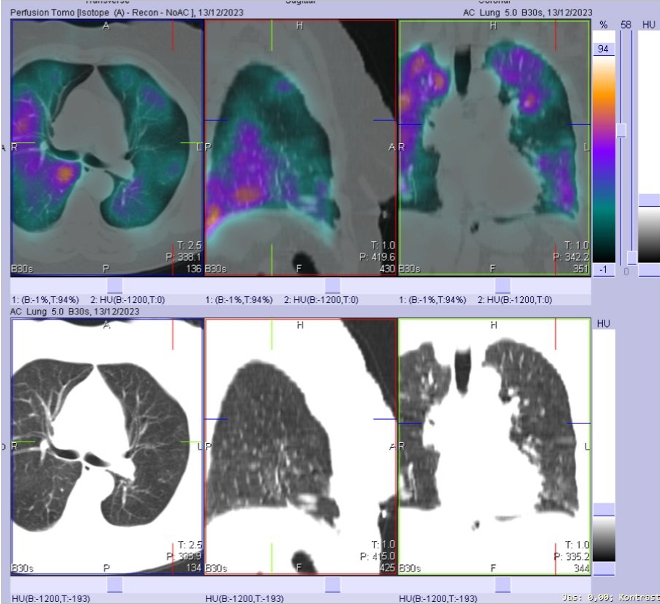Image resolution: width=660 pixels, height=604 pixels.
Task: Select the fused sagittal perfusion view
Action: pos(301,148)
